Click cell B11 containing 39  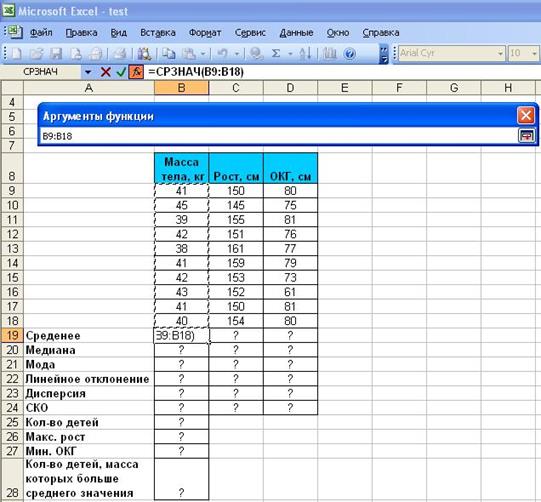181,220
